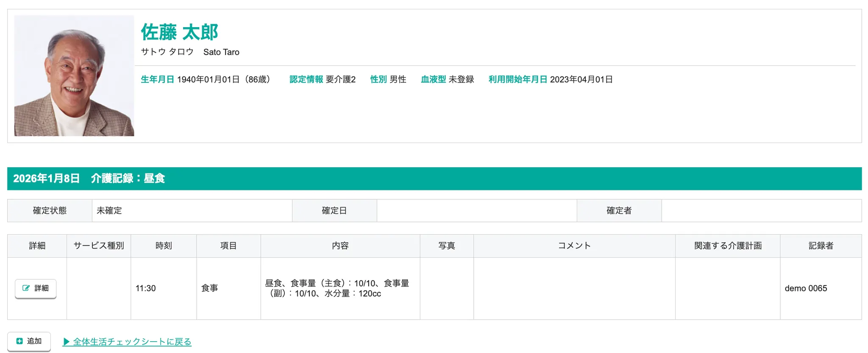This screenshot has height=353, width=868.
Task: Click the 確定者 header cell
Action: (x=619, y=210)
